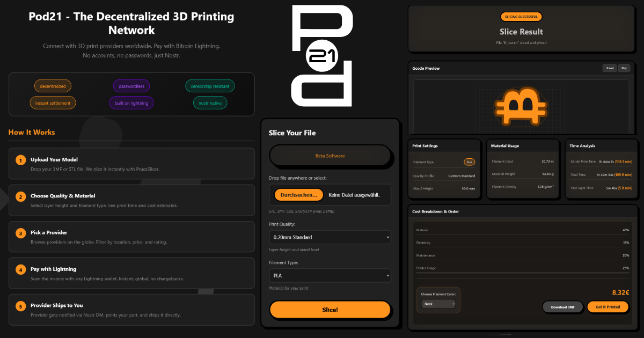
Task: Select the decentralized tag
Action: 53,86
